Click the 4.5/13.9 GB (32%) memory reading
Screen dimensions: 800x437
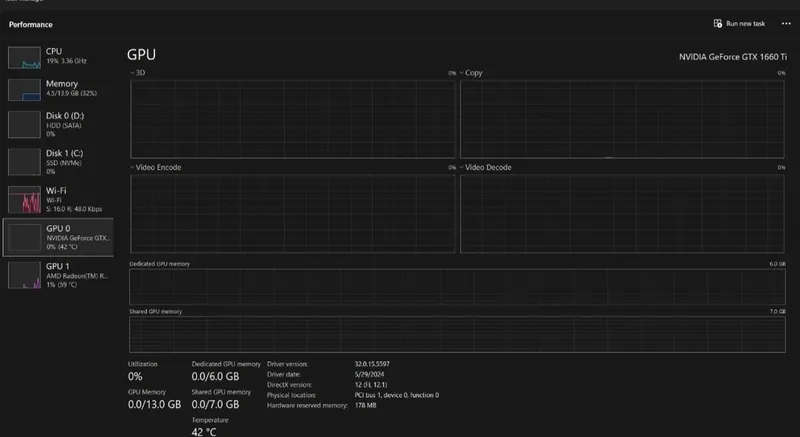click(71, 93)
